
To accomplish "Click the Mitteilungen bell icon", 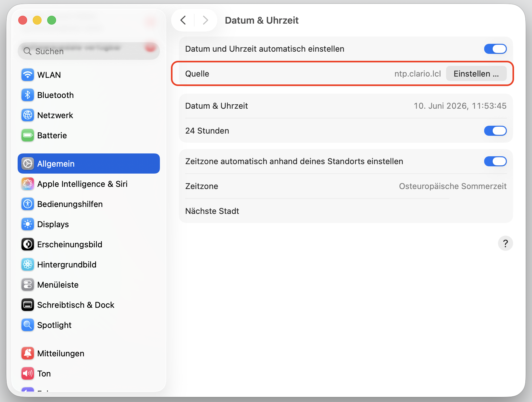I will [x=28, y=353].
